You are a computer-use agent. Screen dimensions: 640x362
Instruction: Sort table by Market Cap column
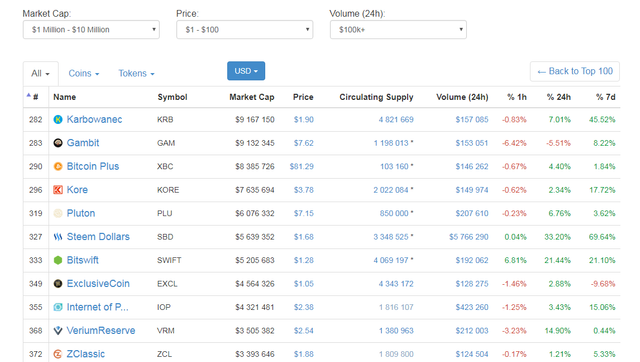(x=251, y=97)
